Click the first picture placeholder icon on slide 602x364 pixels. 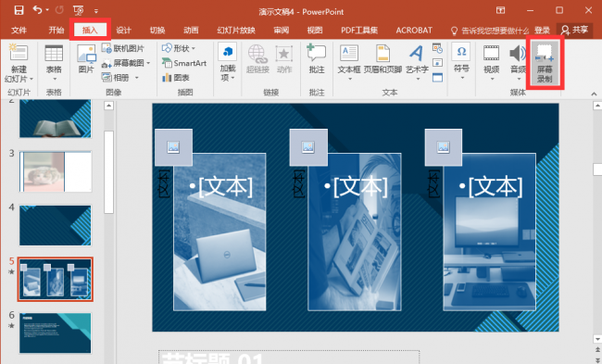(x=173, y=147)
